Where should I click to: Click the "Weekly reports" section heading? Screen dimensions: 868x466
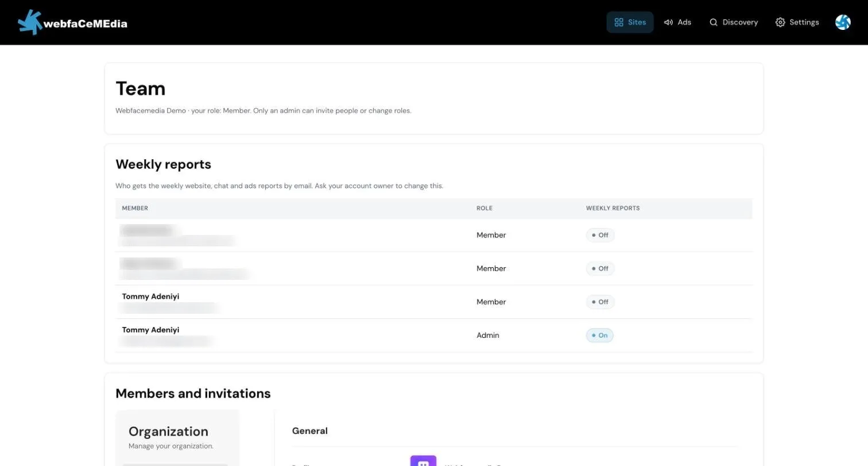[x=164, y=164]
